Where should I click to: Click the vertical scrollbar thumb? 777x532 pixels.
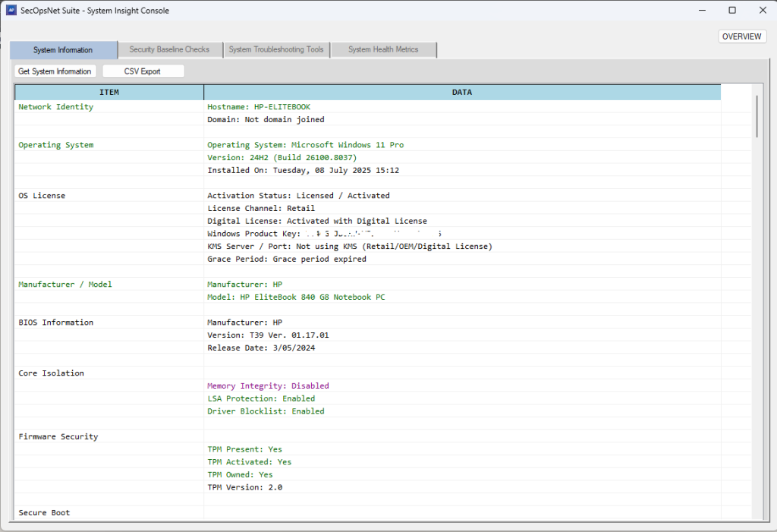(x=756, y=115)
